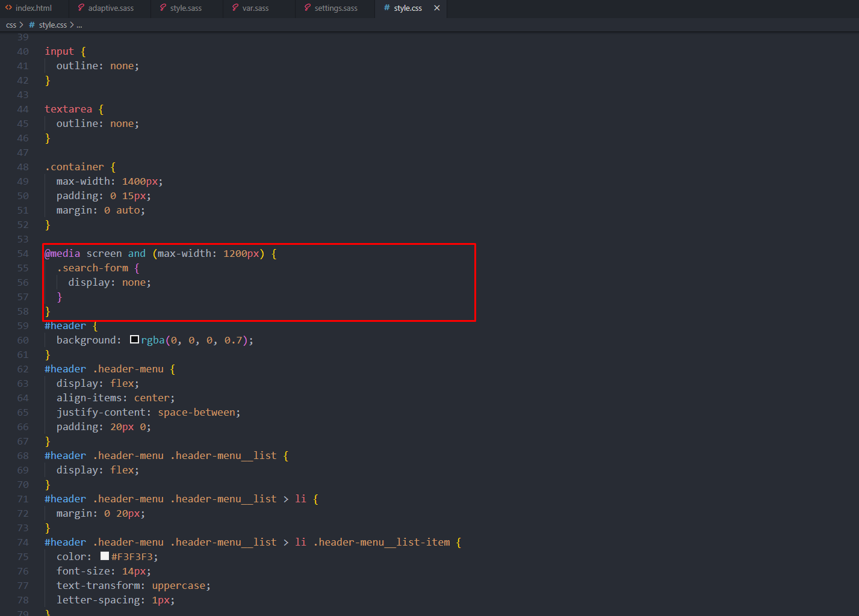Viewport: 859px width, 616px height.
Task: Click the 'textarea {' selector line
Action: click(74, 109)
